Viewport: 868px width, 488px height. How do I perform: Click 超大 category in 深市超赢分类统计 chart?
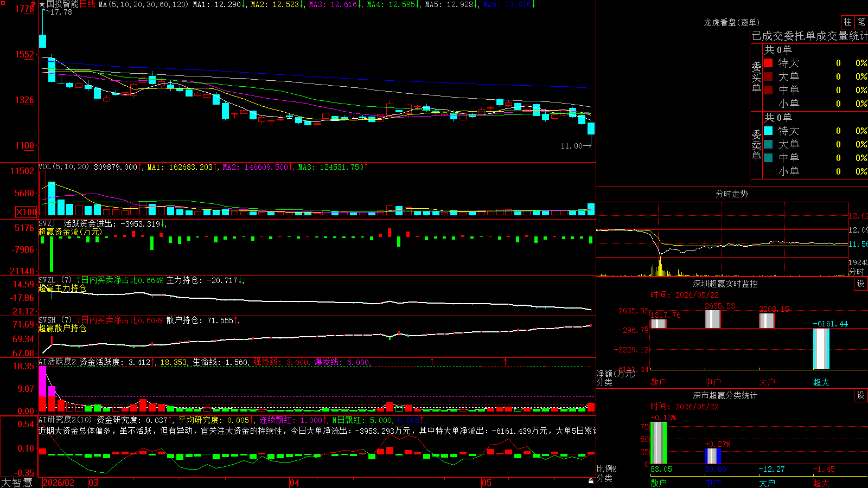[821, 483]
